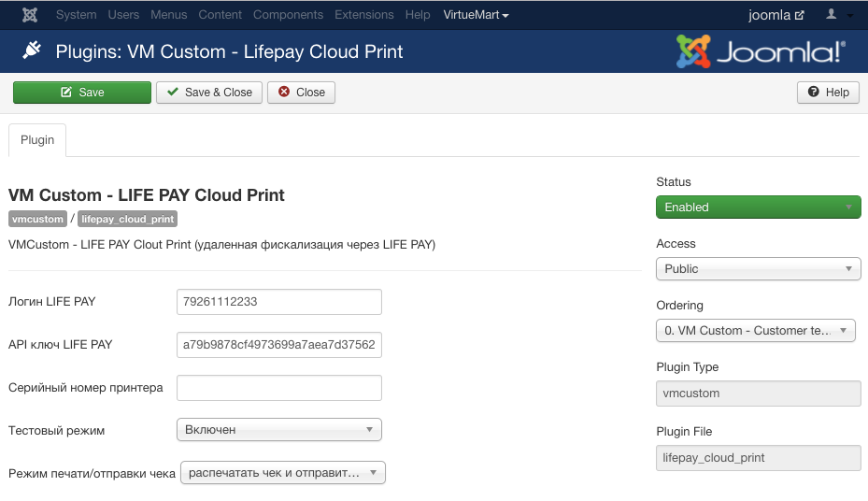Select the Plugin tab
868x501 pixels.
[37, 140]
